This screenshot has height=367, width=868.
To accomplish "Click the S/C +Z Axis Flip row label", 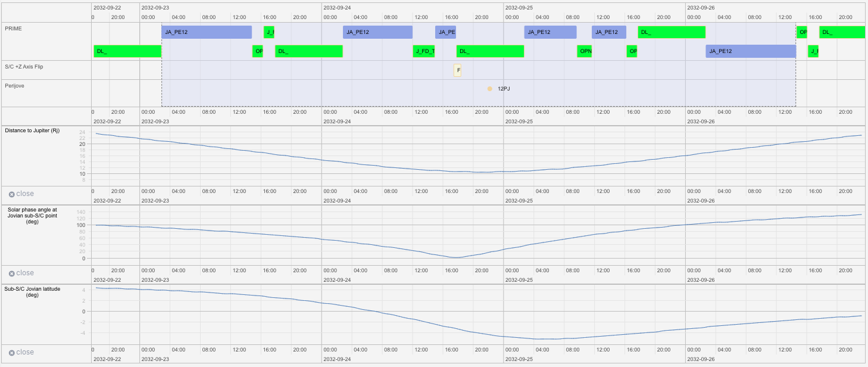I will click(24, 67).
